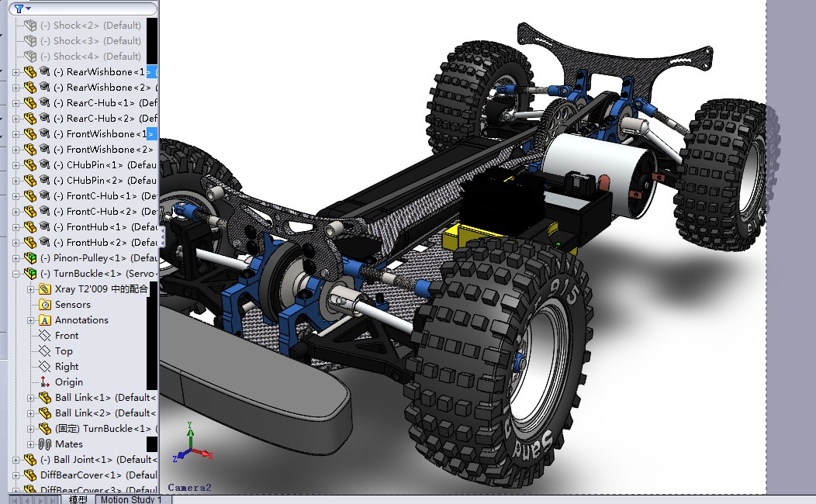Select the Top reference plane icon
This screenshot has width=816, height=504.
coord(43,350)
